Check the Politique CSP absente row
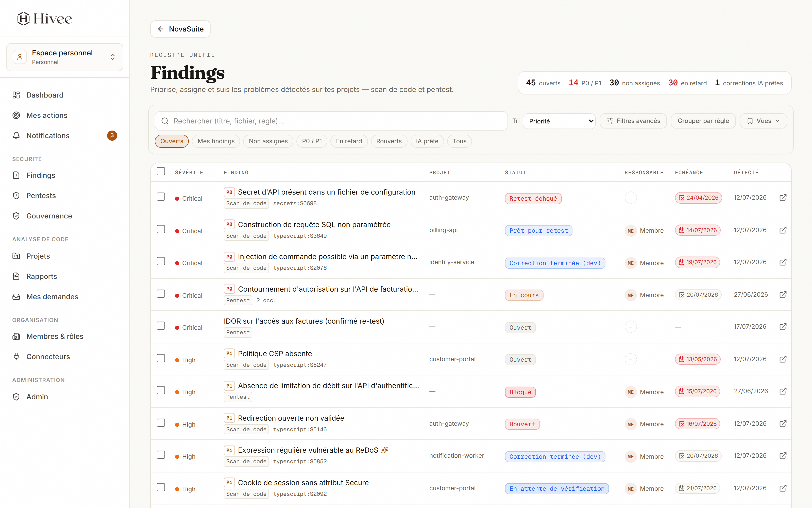 coord(161,358)
